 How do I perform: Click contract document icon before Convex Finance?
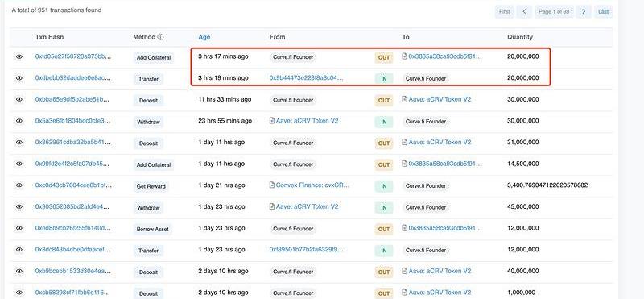271,185
